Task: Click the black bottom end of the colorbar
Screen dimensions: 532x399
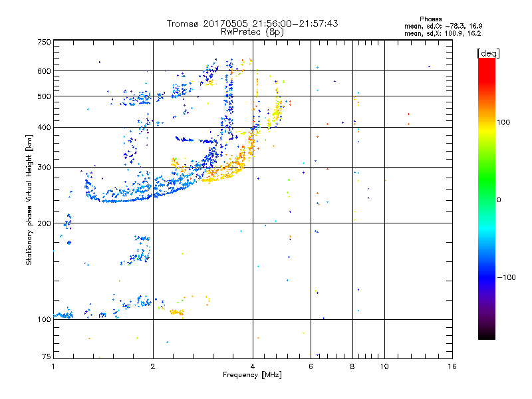Action: click(x=487, y=335)
